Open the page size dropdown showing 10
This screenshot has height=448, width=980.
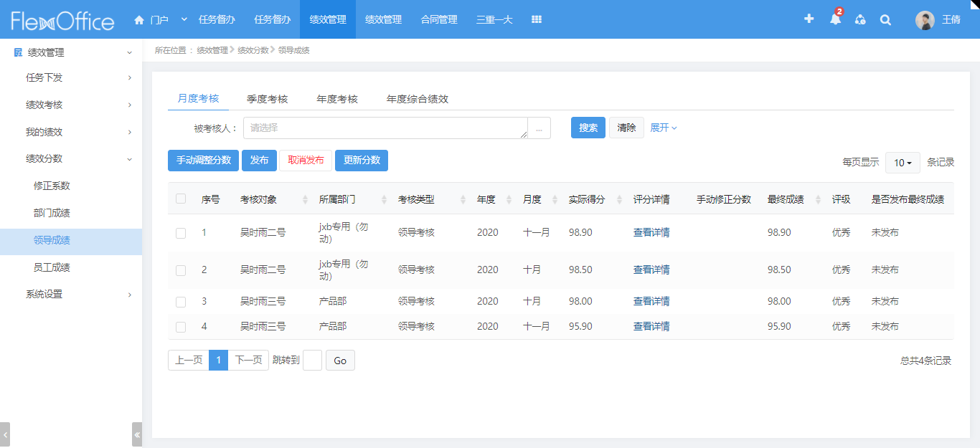coord(903,163)
